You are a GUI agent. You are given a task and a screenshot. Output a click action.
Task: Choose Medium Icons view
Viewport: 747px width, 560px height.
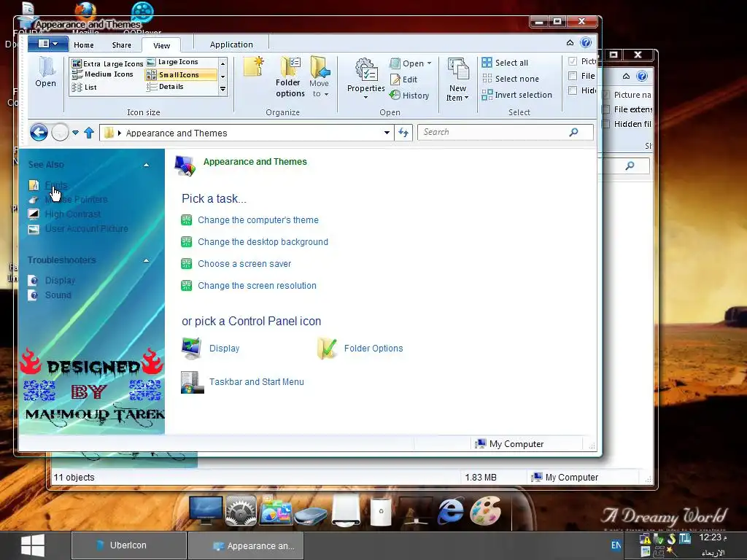click(102, 74)
